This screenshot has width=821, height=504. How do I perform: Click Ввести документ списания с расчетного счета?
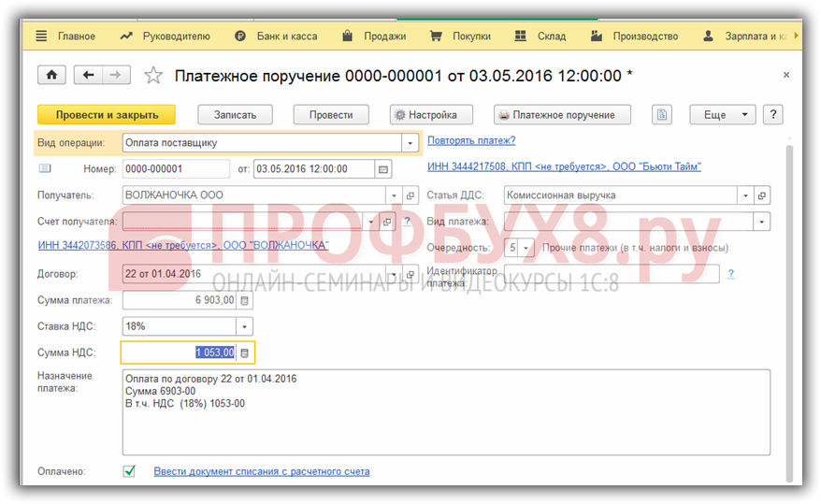point(261,471)
